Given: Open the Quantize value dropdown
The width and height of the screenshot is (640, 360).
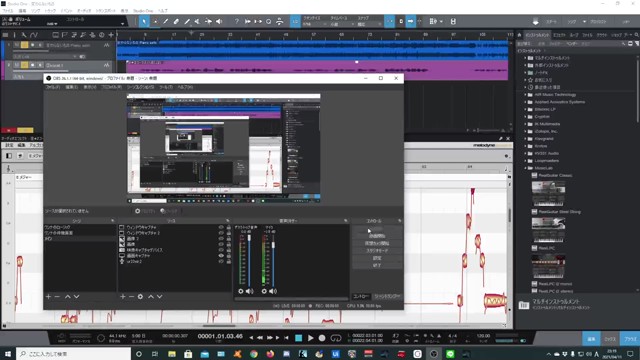Looking at the screenshot, I should point(315,24).
